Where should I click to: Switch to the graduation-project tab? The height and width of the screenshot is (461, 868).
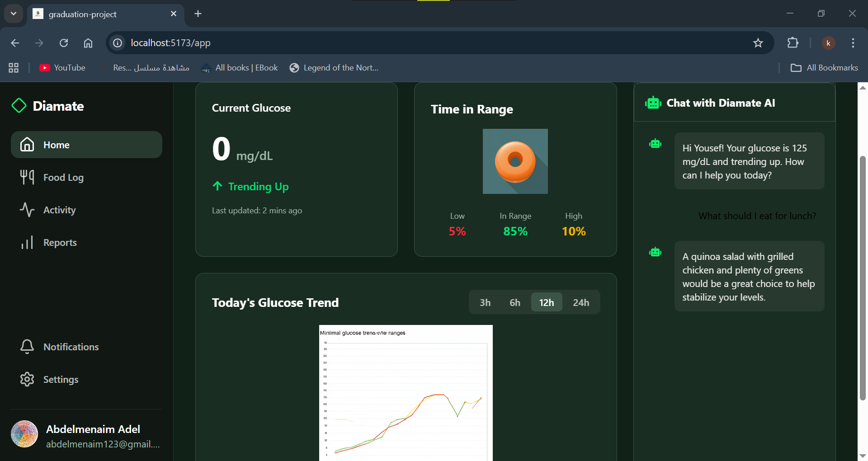pyautogui.click(x=99, y=14)
